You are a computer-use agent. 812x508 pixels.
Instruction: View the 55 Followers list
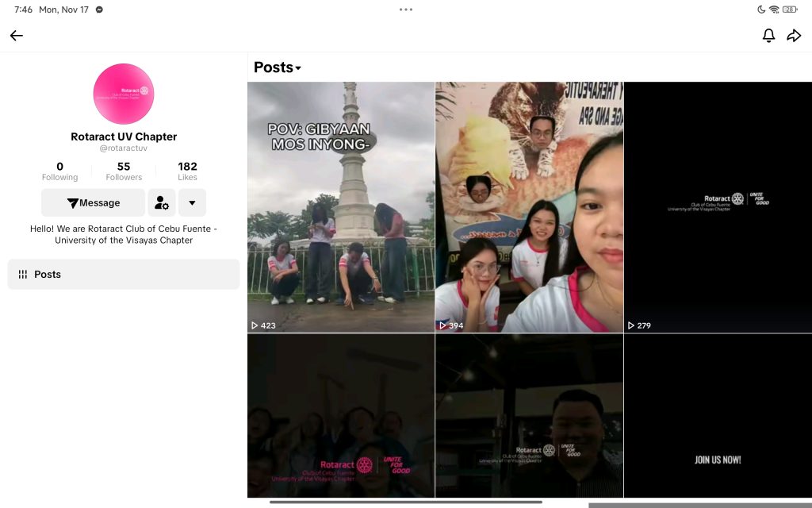(124, 171)
